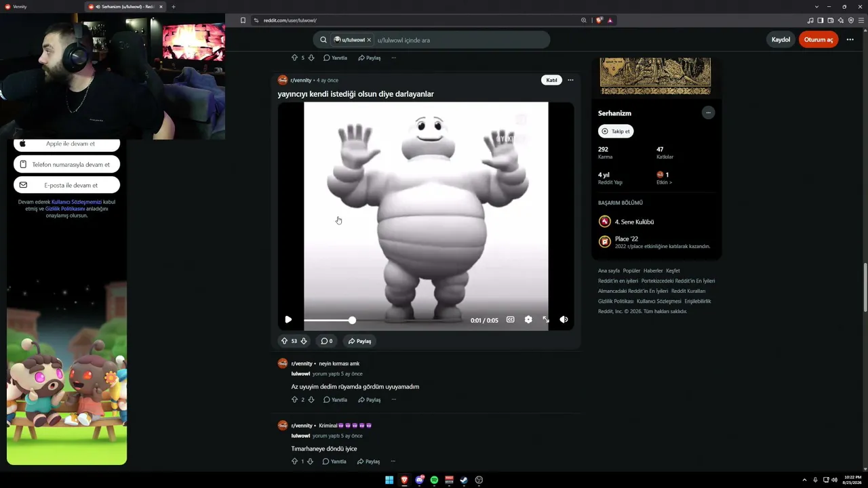The height and width of the screenshot is (488, 868).
Task: Open the Gizlilik Politikası footer link
Action: [x=616, y=301]
